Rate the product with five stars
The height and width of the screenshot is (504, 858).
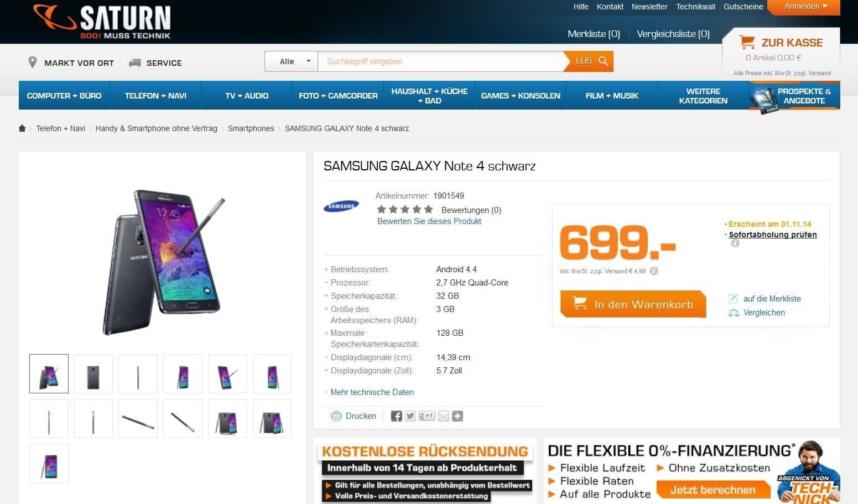point(429,210)
